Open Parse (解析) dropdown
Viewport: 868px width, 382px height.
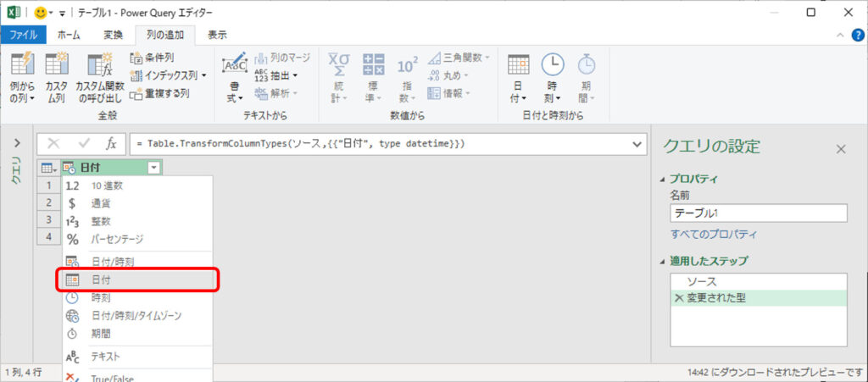(276, 93)
